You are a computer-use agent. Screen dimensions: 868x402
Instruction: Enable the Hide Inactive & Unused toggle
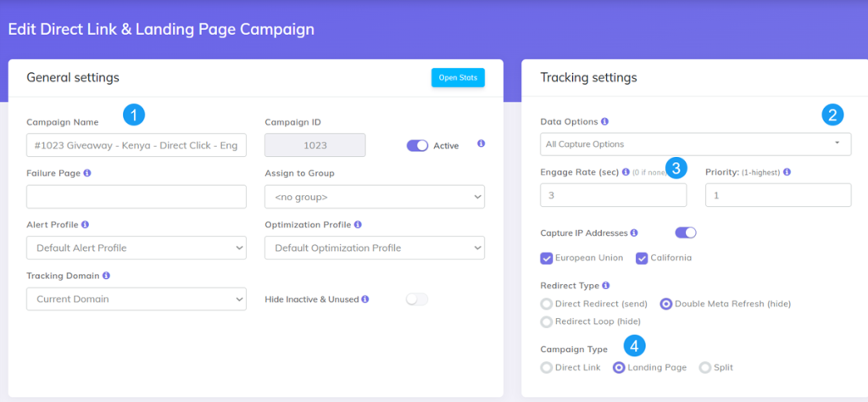click(417, 299)
